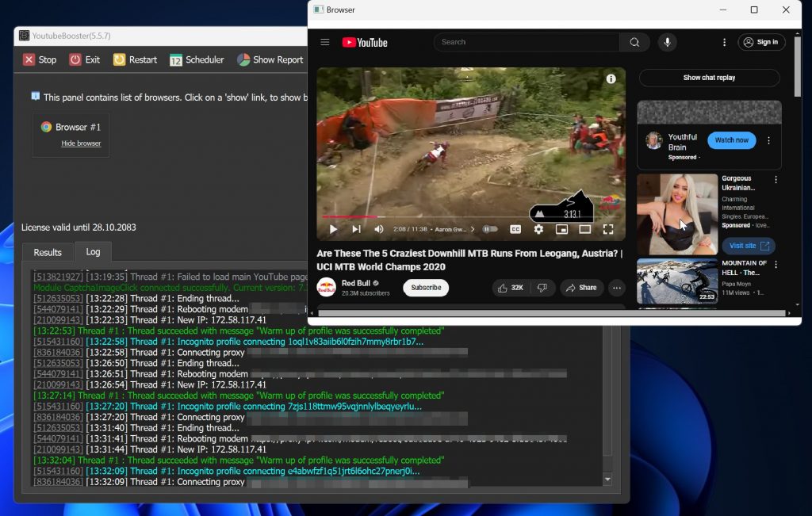Open the Red Bull channel avatar
Viewport: 812px width, 516px height.
(x=326, y=287)
